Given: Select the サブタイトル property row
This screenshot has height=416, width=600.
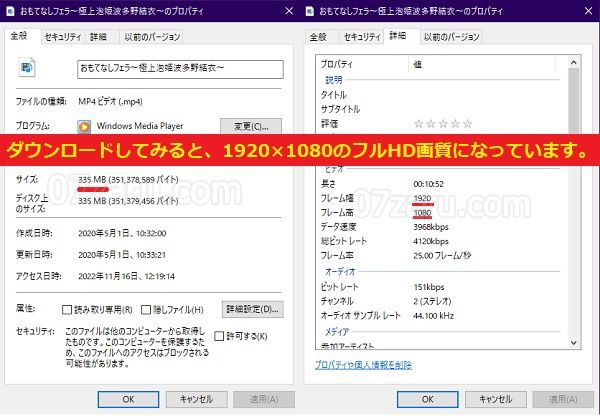Looking at the screenshot, I should click(x=440, y=109).
